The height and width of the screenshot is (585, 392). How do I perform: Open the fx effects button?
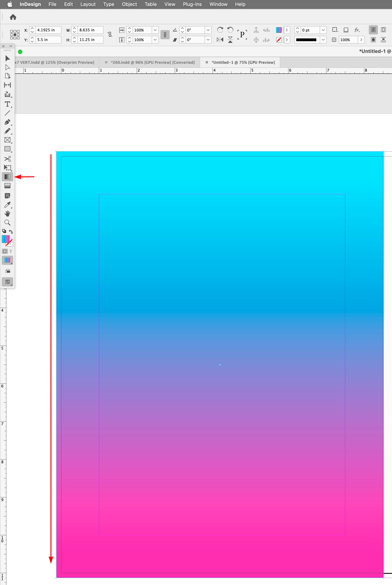(x=357, y=30)
